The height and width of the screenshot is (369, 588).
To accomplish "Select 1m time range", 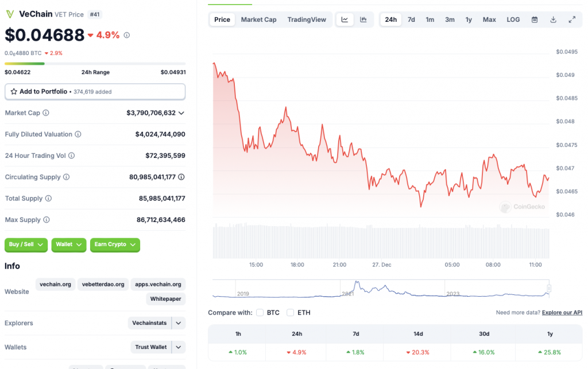I will coord(430,20).
